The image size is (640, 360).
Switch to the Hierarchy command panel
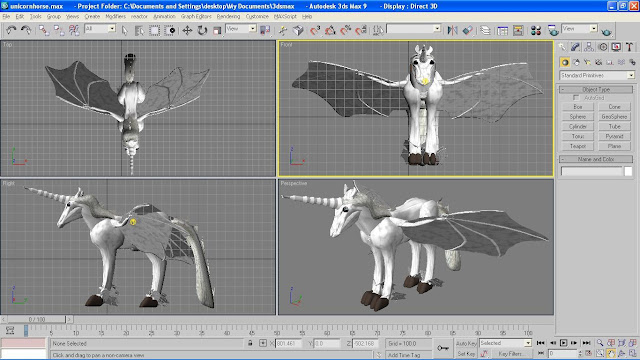pos(589,47)
